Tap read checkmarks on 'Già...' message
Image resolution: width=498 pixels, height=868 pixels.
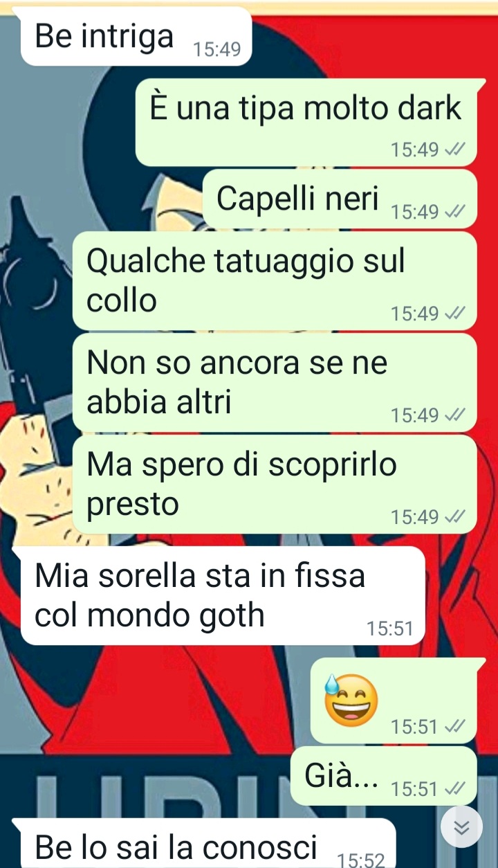tap(455, 789)
